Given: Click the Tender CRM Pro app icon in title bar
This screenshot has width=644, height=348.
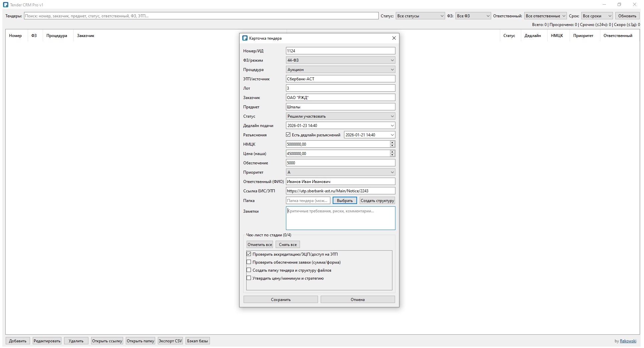Looking at the screenshot, I should [x=5, y=5].
